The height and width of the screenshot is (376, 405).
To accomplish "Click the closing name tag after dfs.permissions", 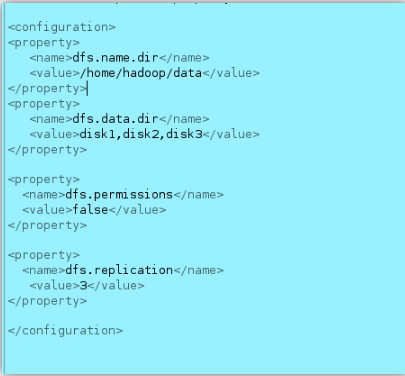I will pos(198,195).
